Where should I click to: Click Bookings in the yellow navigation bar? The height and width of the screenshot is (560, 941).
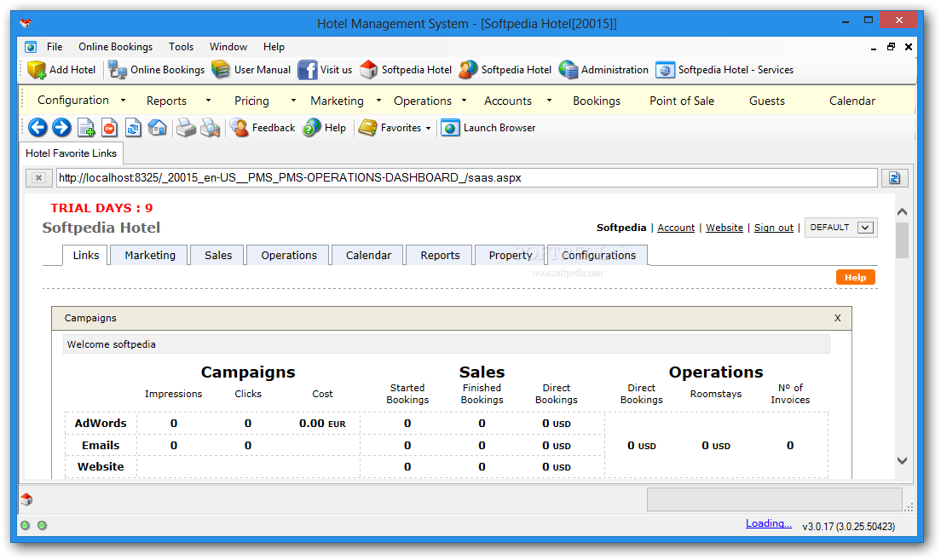coord(597,101)
